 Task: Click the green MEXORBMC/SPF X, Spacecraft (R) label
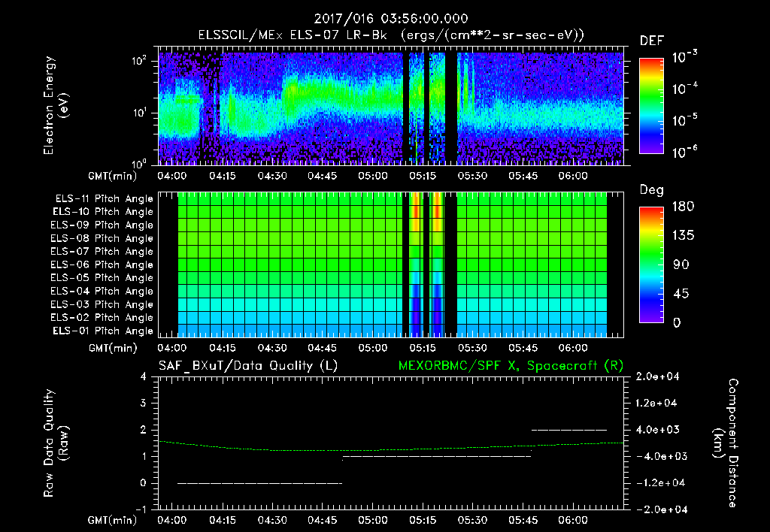tap(511, 366)
